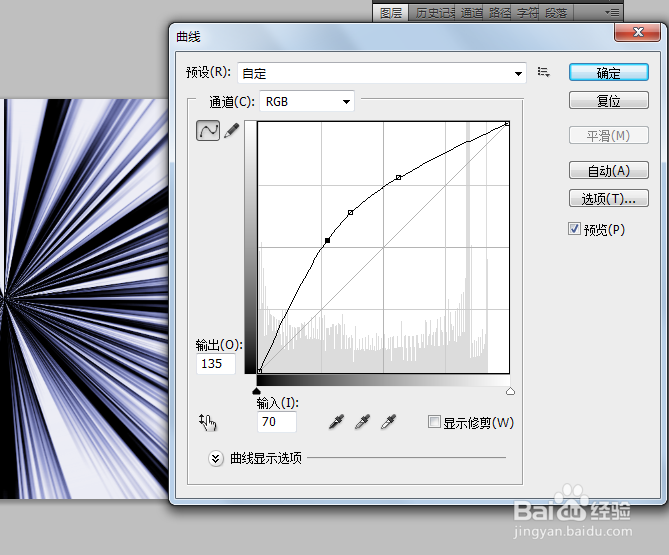Viewport: 669px width, 555px height.
Task: Click the Smooth (平滑) button
Action: [x=609, y=136]
